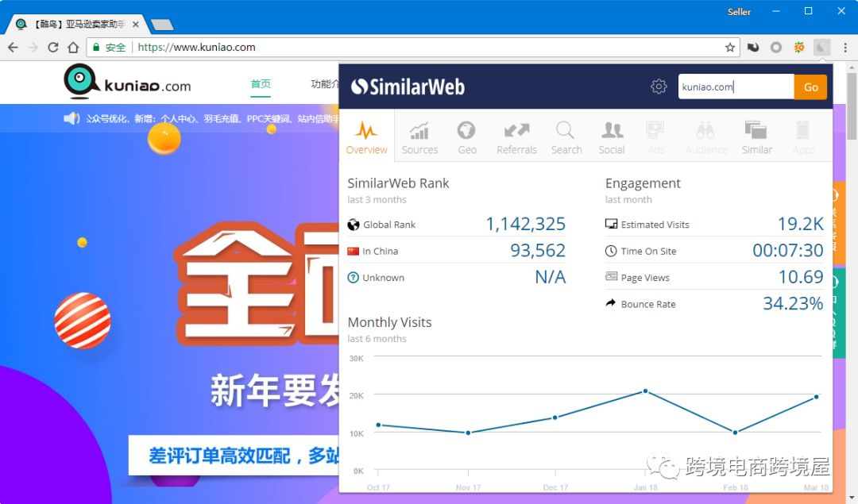Click the SimilarWeb extension toolbar icon
Viewport: 858px width, 504px height.
coord(821,48)
